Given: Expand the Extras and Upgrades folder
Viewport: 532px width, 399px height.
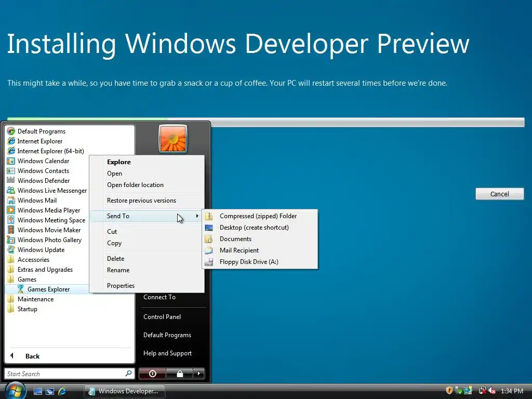Looking at the screenshot, I should click(x=45, y=270).
